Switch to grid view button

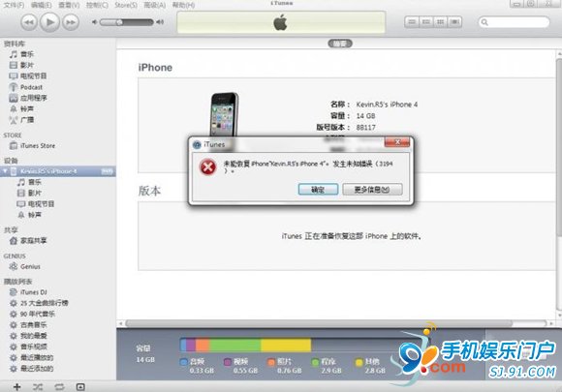440,22
